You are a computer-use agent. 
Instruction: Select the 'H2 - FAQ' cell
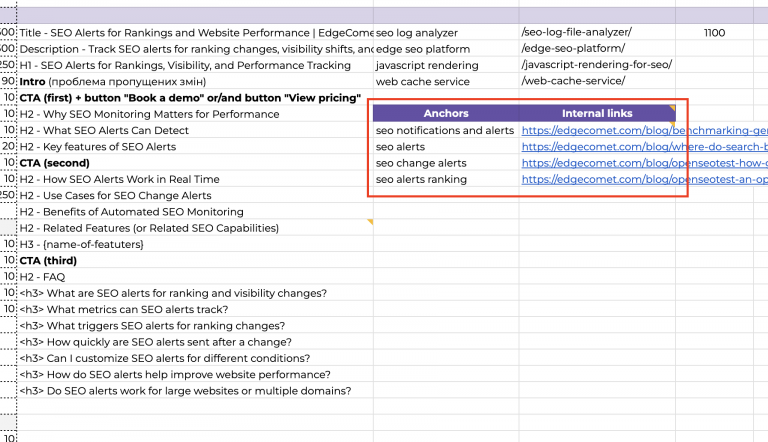coord(195,277)
